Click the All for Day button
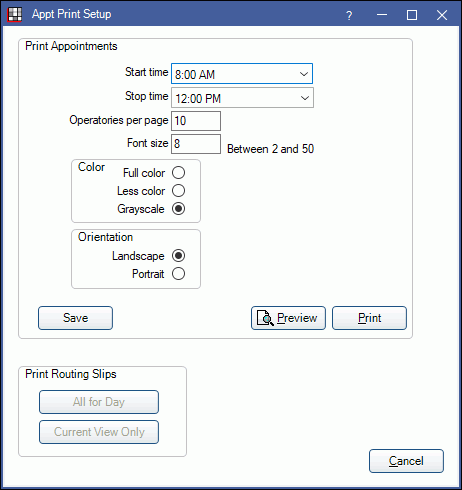Screen dimensions: 462x490 click(99, 402)
